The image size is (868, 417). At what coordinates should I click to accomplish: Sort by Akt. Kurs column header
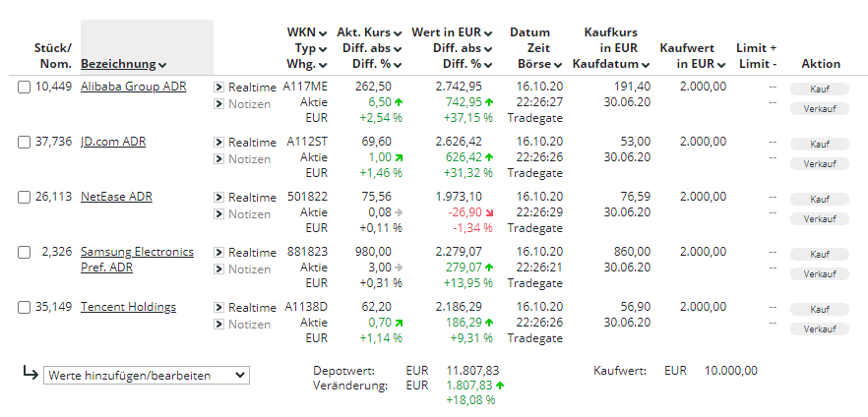click(x=369, y=32)
